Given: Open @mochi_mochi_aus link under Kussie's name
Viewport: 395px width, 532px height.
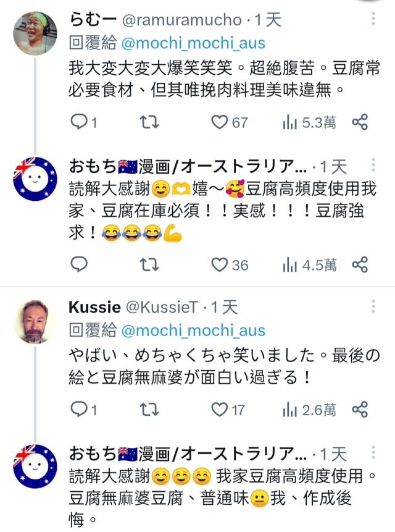Looking at the screenshot, I should pos(193,330).
